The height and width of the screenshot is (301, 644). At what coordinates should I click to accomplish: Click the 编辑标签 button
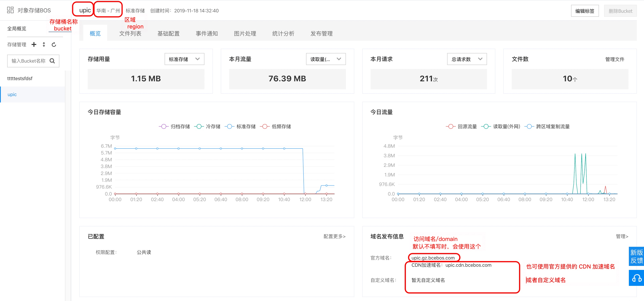[585, 11]
